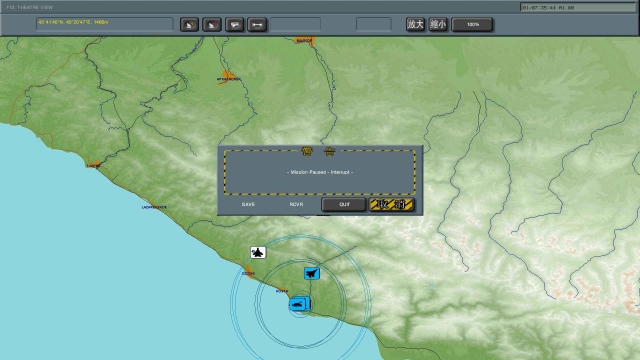640x360 pixels.
Task: Click QUIT in the pause dialog
Action: [344, 204]
